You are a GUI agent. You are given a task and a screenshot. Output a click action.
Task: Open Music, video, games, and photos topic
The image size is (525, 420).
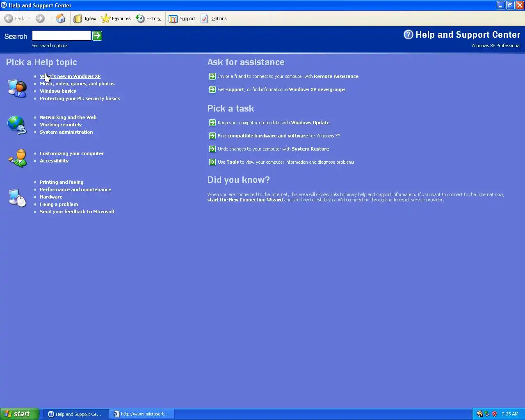tap(77, 84)
